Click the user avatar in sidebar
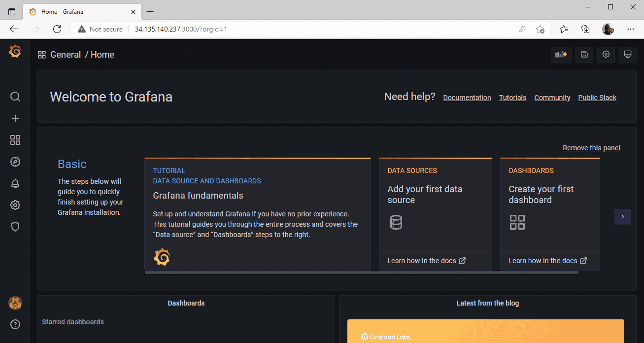 tap(15, 303)
